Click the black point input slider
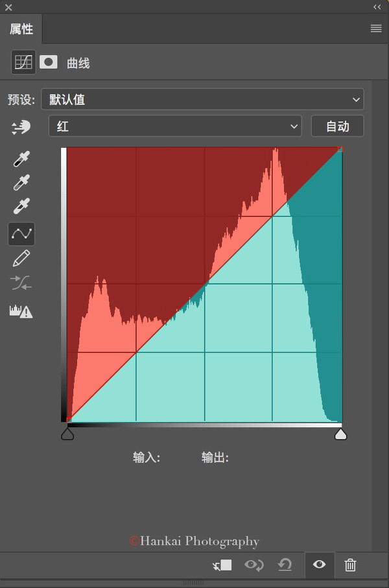This screenshot has width=389, height=588. tap(67, 434)
